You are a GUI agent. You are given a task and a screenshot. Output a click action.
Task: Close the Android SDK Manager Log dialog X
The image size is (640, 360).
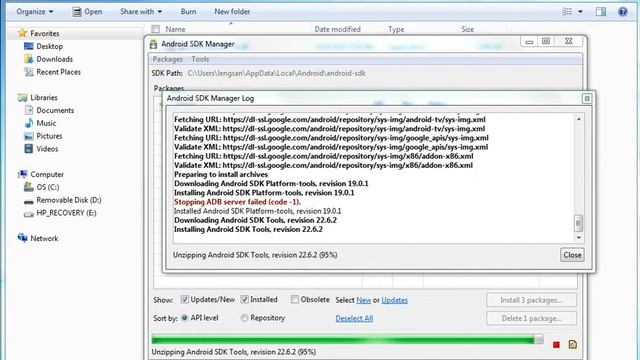tap(587, 98)
